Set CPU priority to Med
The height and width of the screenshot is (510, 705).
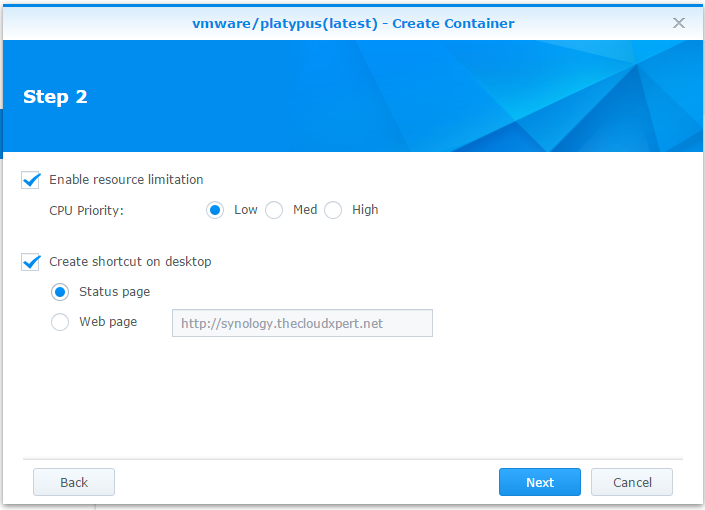click(x=274, y=210)
